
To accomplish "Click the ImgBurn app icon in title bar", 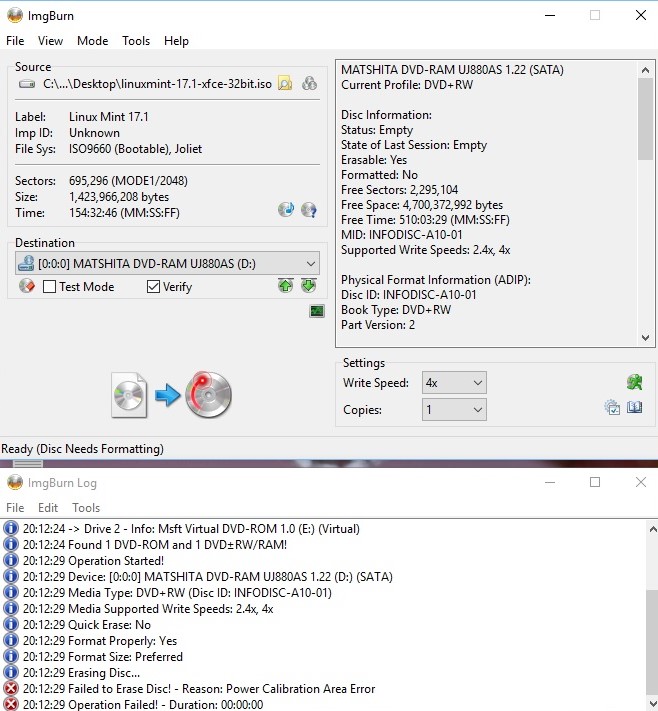I will (x=15, y=15).
